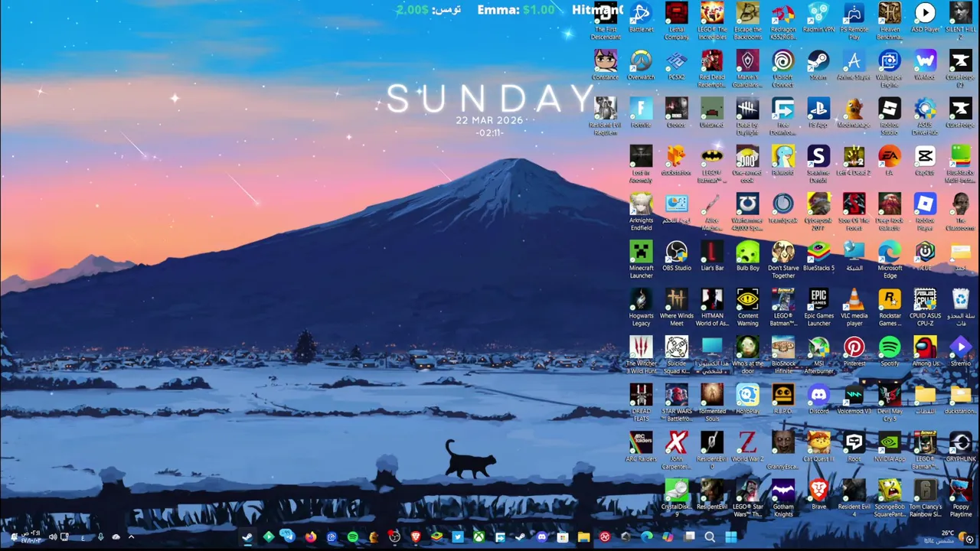Open BlueStacks 5 on the desktop
Screen dimensions: 980x551
[818, 256]
